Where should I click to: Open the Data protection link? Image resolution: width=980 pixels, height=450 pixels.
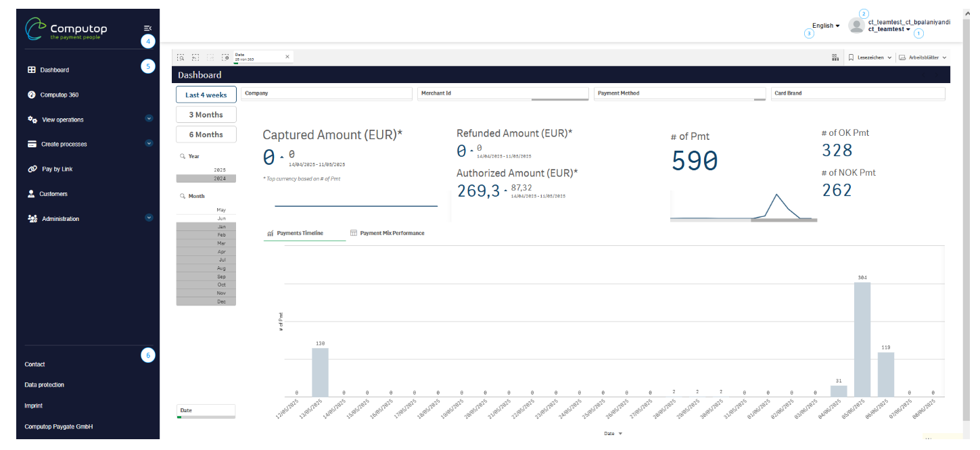45,385
